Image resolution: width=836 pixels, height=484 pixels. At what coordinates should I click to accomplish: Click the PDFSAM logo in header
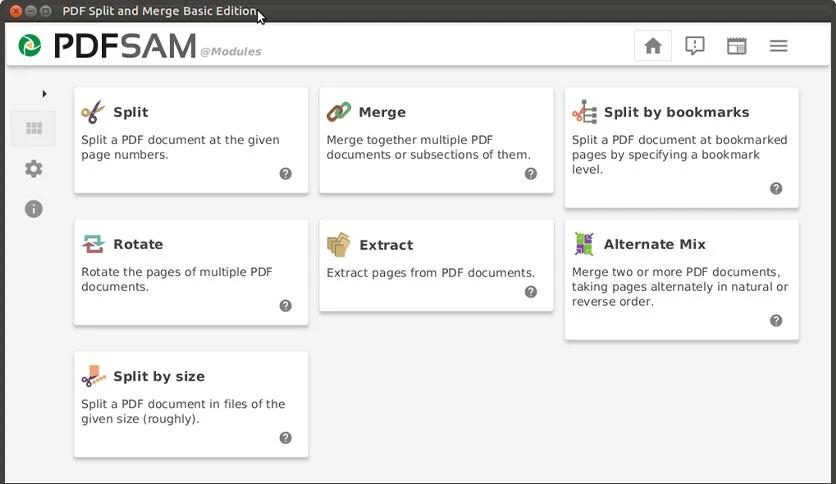107,46
